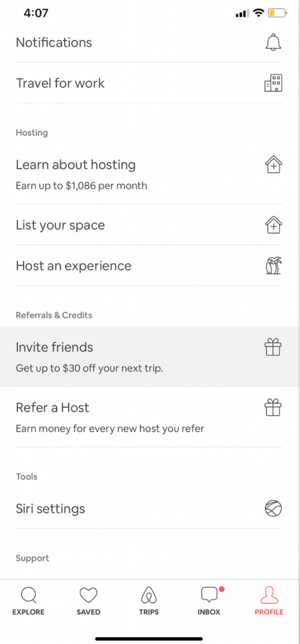This screenshot has height=644, width=300.
Task: Choose Travel for work option
Action: (149, 83)
